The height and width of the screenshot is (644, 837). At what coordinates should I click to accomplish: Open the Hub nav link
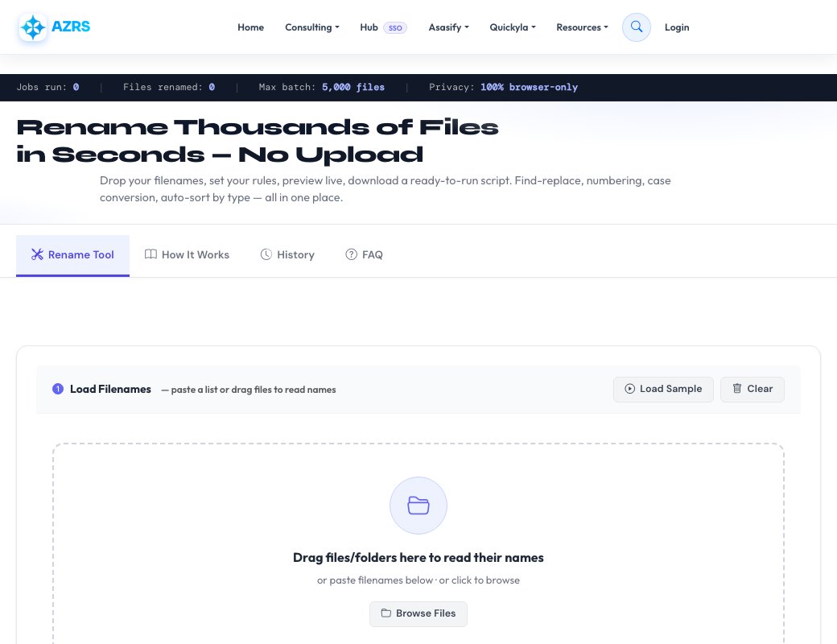pyautogui.click(x=369, y=27)
